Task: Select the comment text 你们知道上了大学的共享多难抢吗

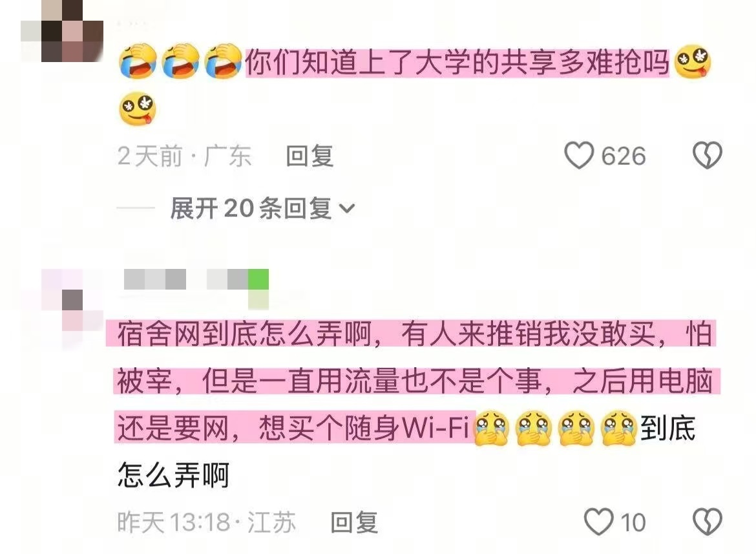Action: click(x=457, y=63)
